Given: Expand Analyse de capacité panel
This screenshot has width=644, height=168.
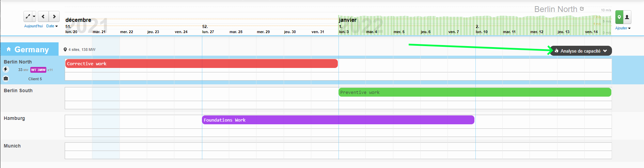Looking at the screenshot, I should pyautogui.click(x=581, y=51).
